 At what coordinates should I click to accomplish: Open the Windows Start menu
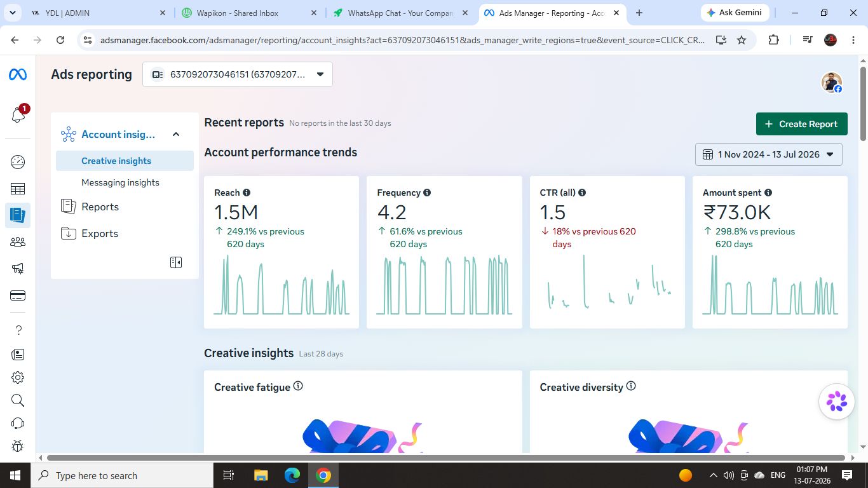point(15,475)
